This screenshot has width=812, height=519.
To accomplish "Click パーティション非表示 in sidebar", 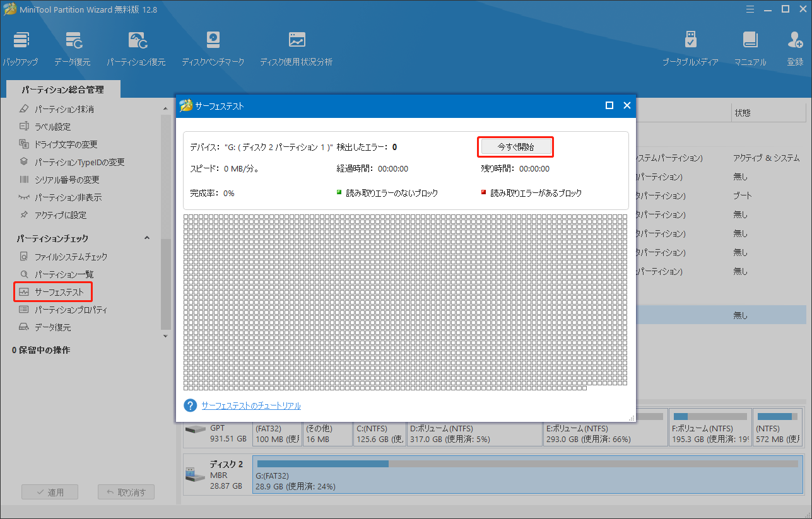I will [x=68, y=197].
